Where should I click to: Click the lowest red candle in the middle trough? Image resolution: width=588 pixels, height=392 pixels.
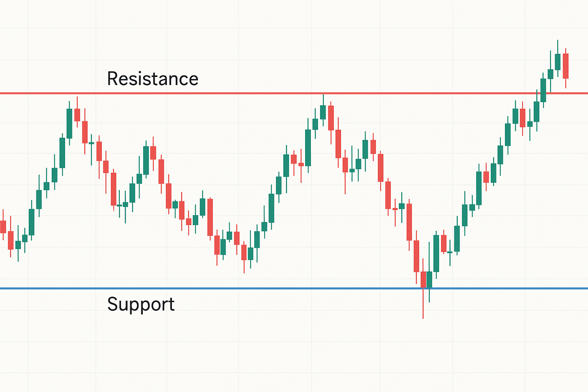[244, 252]
